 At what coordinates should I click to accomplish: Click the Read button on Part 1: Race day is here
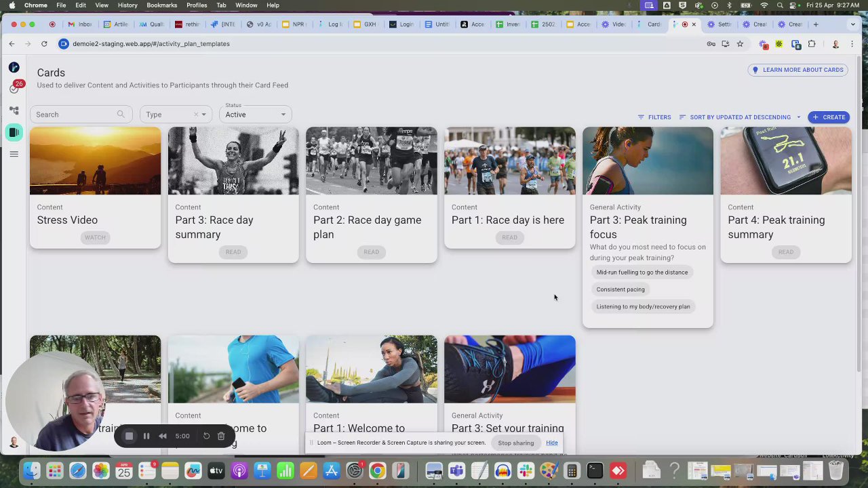click(509, 237)
